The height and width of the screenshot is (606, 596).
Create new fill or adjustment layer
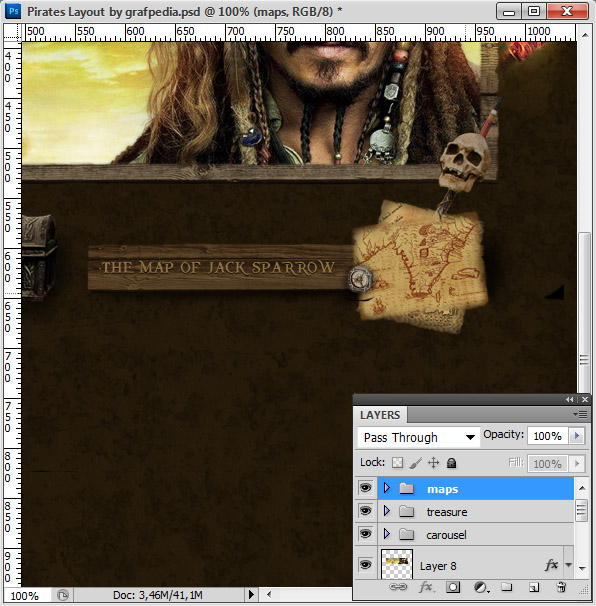(481, 587)
